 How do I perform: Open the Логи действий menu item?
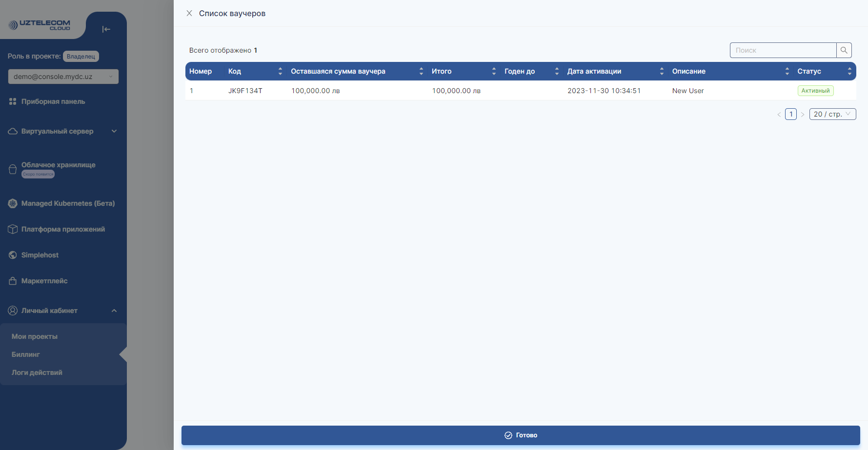[x=37, y=372]
